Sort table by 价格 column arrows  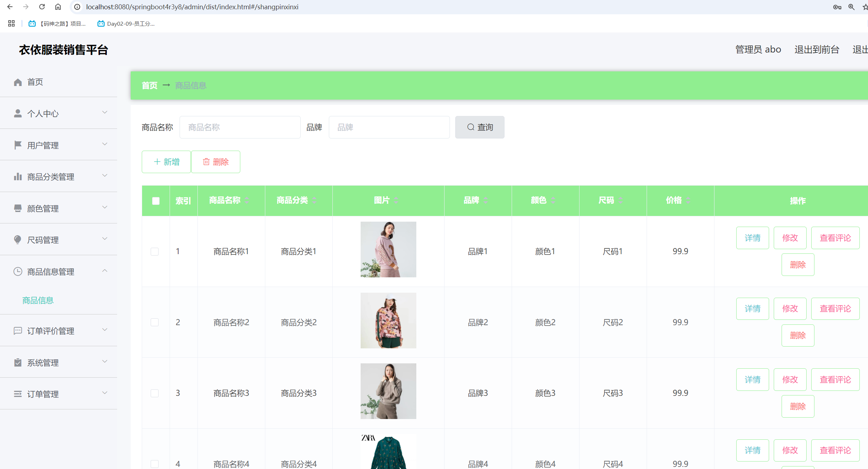click(688, 200)
